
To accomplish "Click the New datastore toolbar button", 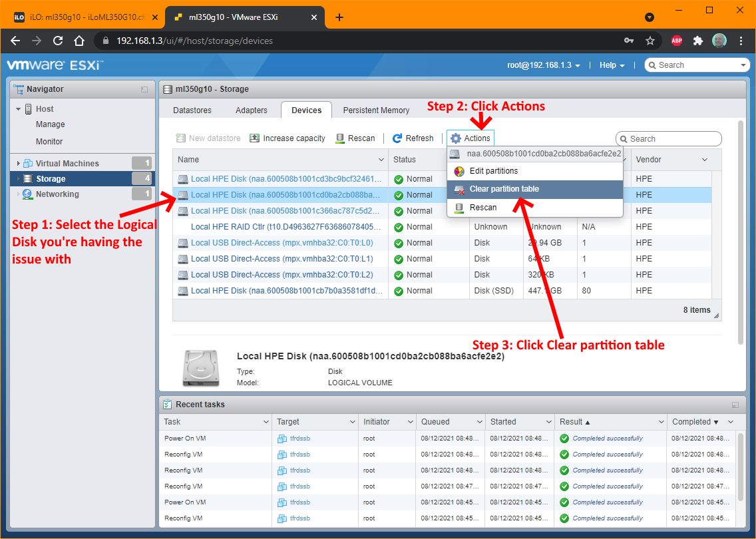I will tap(208, 138).
